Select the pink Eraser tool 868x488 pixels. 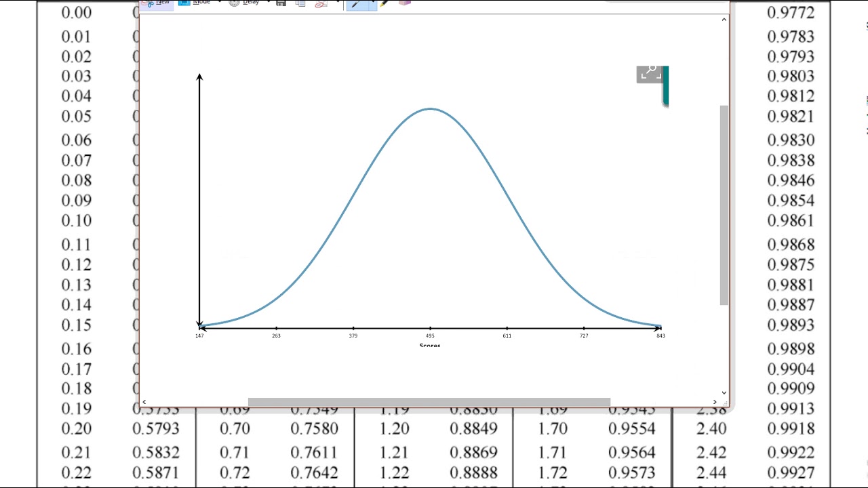404,3
